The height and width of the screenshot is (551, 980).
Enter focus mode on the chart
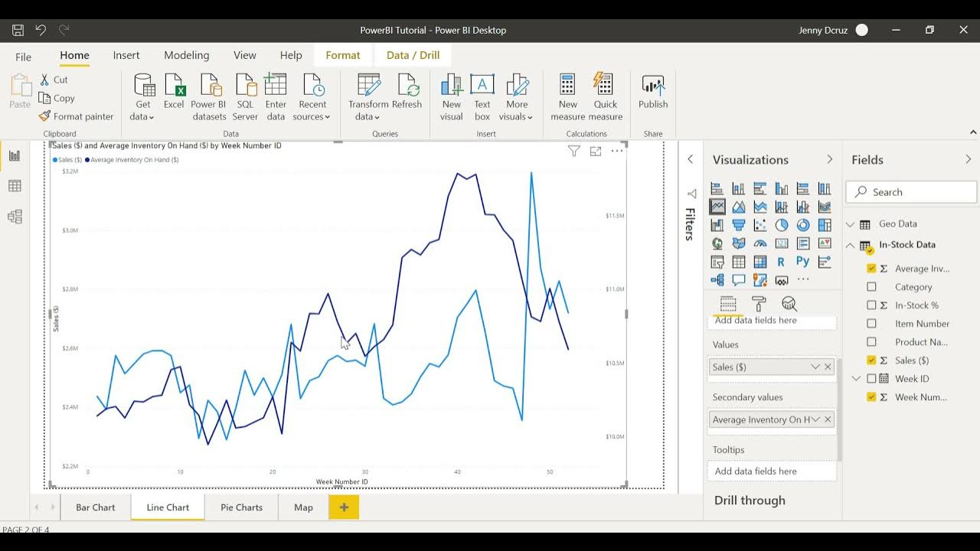[x=596, y=151]
